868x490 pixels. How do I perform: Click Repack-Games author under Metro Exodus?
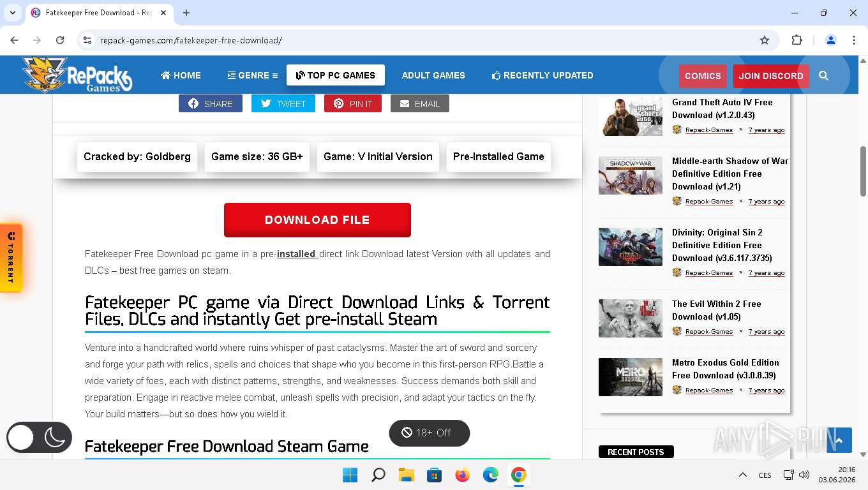click(x=709, y=390)
